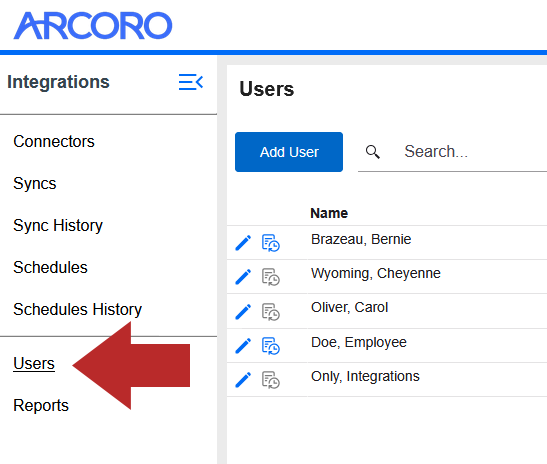
Task: Open the Reports sidebar link
Action: (41, 405)
